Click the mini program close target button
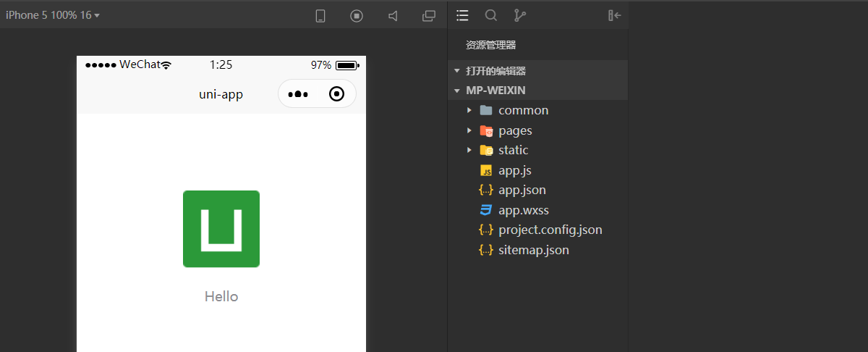 point(336,94)
